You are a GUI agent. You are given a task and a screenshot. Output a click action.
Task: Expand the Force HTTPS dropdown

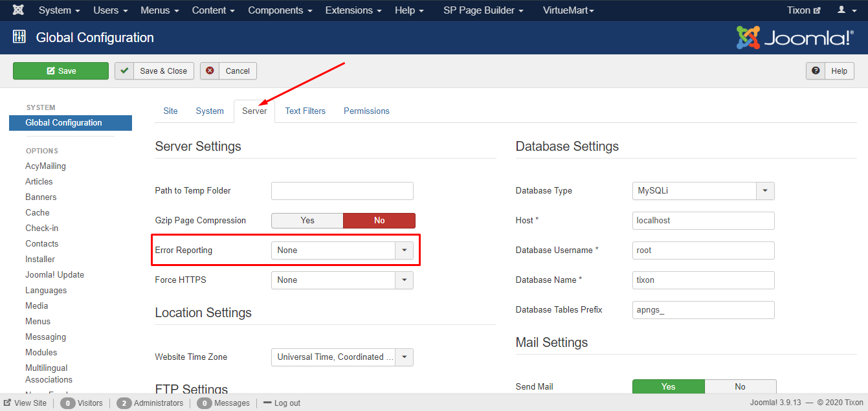(342, 280)
